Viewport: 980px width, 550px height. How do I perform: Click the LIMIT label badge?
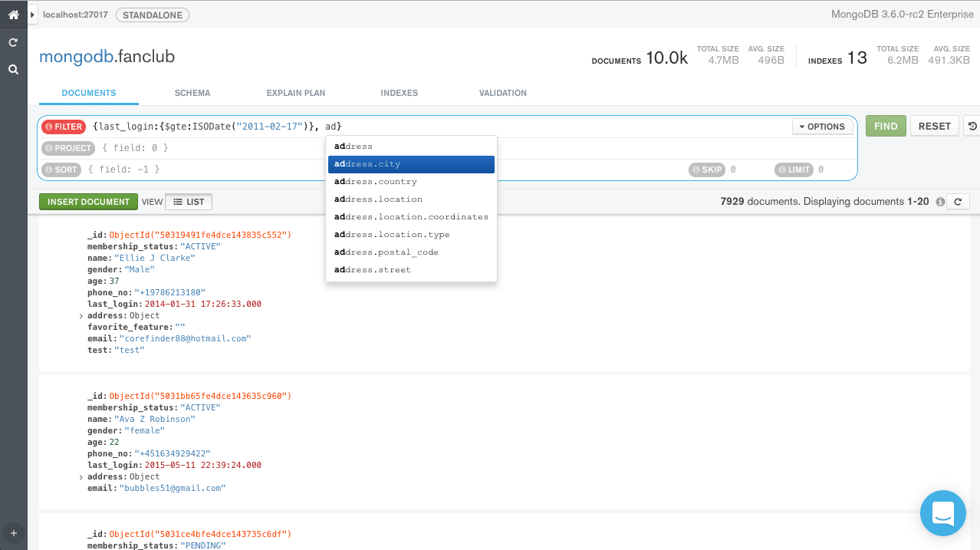pos(794,170)
